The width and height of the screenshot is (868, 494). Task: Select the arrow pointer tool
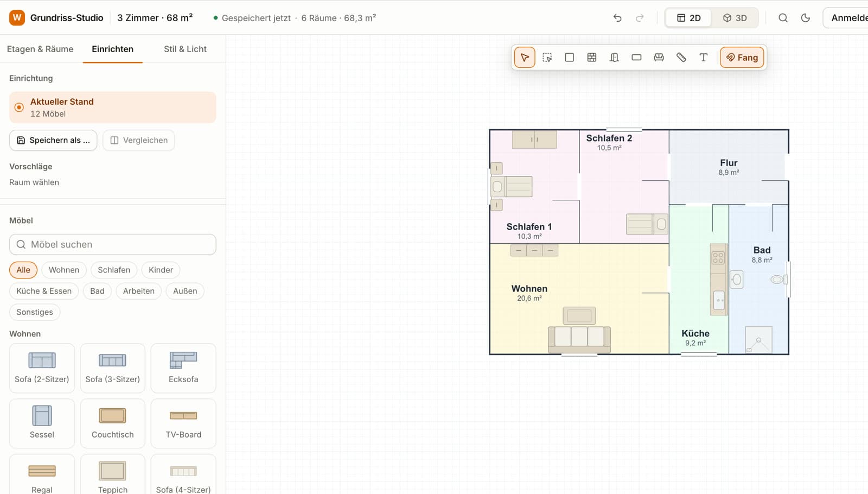[x=525, y=58]
